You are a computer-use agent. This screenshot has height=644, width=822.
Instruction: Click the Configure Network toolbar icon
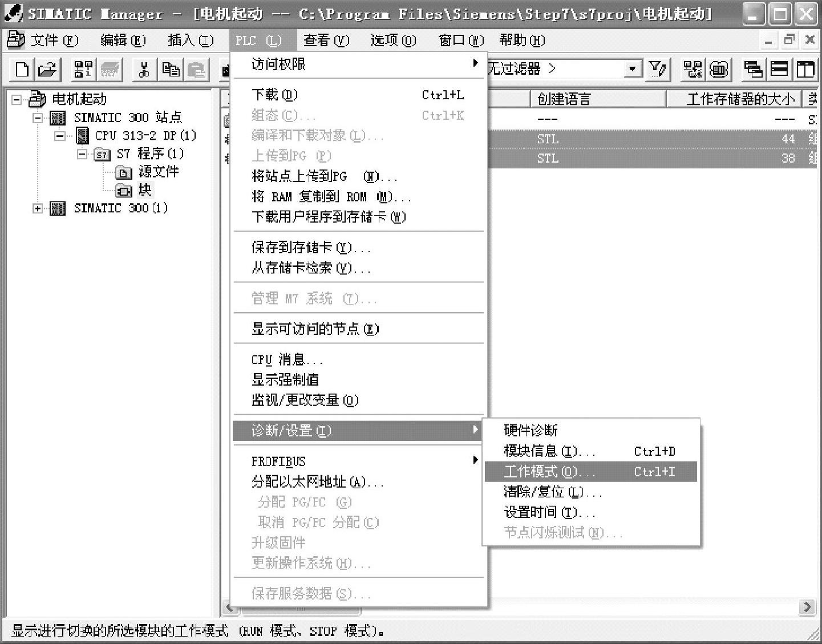click(x=693, y=70)
